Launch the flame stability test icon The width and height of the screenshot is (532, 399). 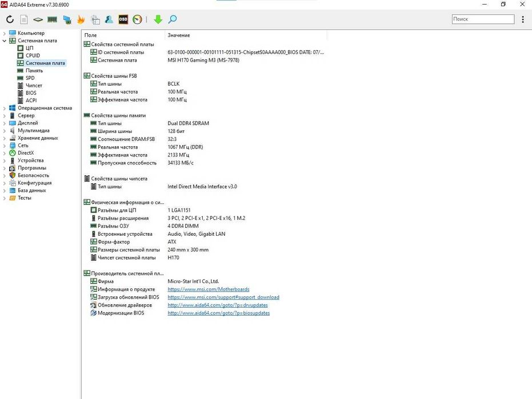point(81,19)
